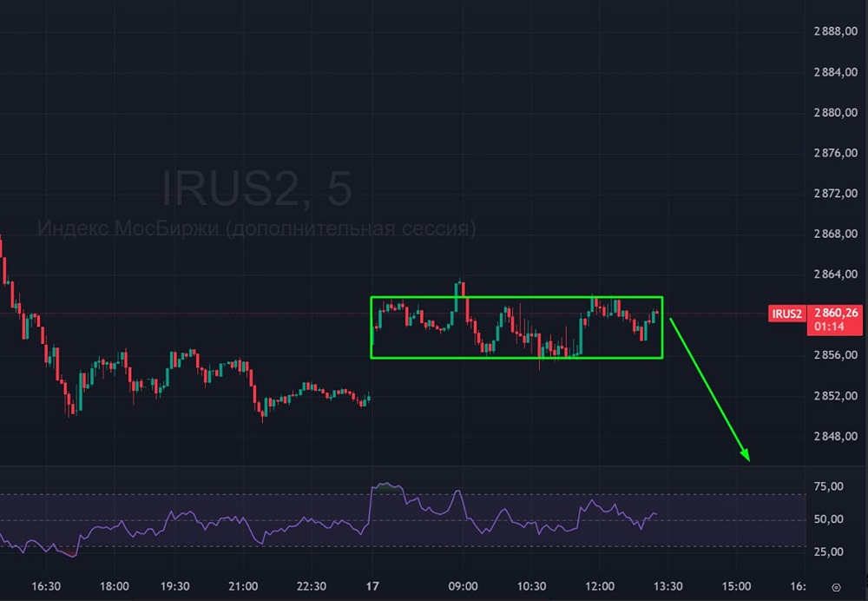This screenshot has height=601, width=868.
Task: Click the 2 864,00 price axis label
Action: coord(835,274)
